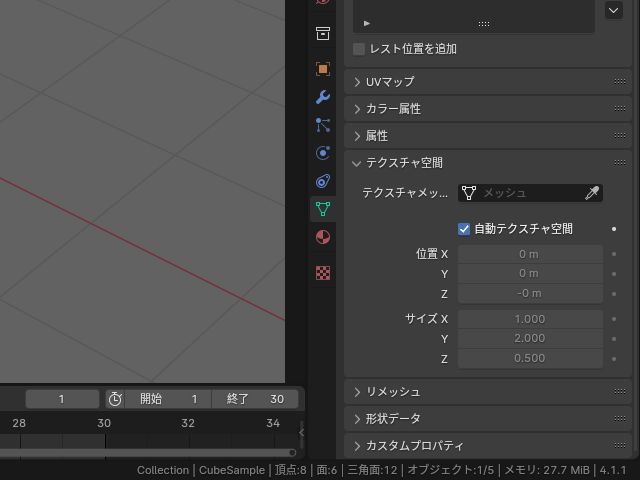Open the Texture checkerboard tab
The image size is (640, 480).
tap(323, 273)
